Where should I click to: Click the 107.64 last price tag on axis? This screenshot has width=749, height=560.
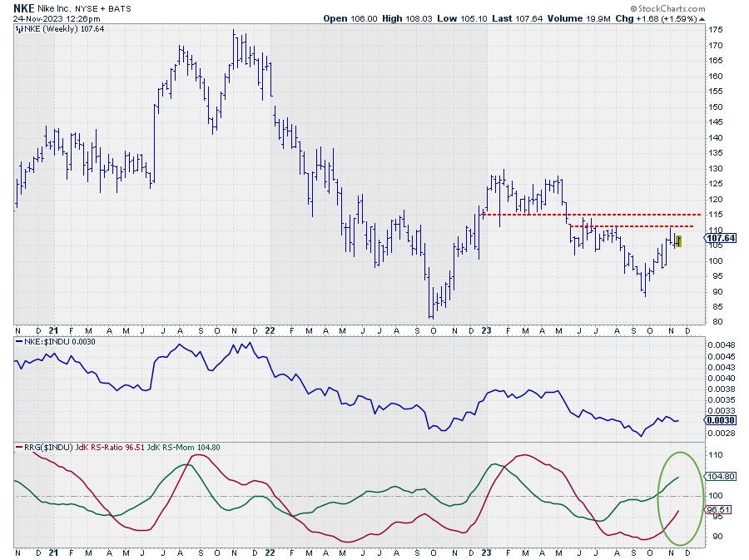pos(719,238)
